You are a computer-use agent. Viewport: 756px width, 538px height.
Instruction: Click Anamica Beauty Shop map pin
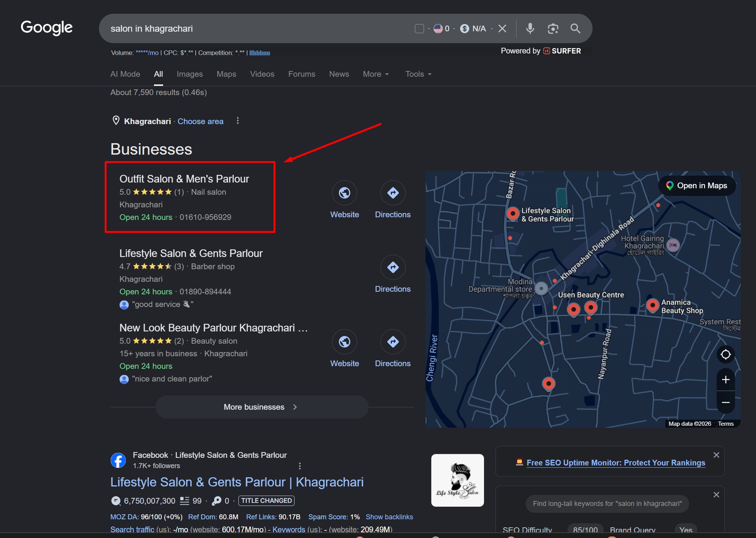pos(652,305)
